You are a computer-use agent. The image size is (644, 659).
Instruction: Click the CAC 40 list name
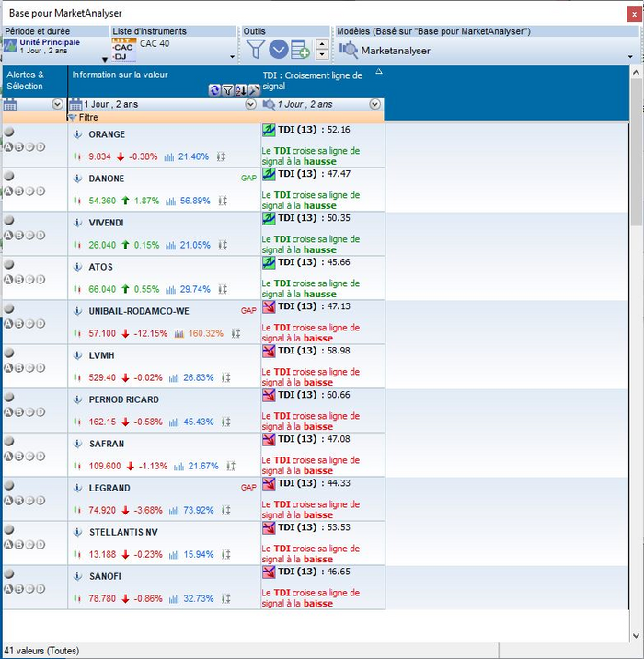tap(155, 43)
